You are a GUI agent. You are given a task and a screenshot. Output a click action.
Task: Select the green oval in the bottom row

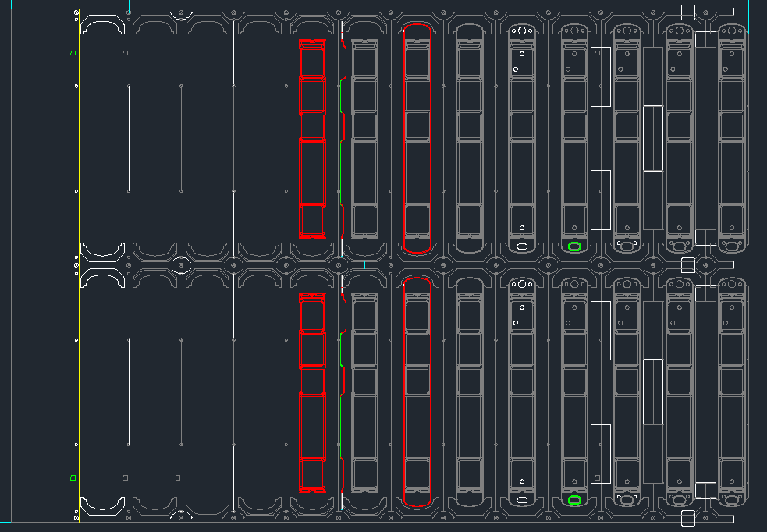point(575,500)
